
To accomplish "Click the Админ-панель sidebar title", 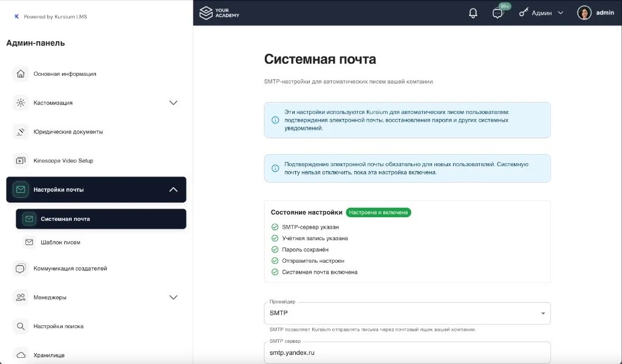I will 35,43.
